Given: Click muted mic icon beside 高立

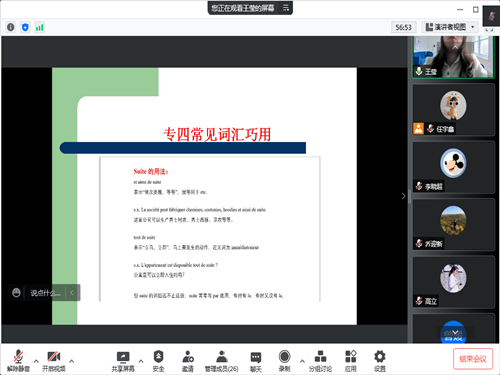Looking at the screenshot, I should tap(419, 301).
